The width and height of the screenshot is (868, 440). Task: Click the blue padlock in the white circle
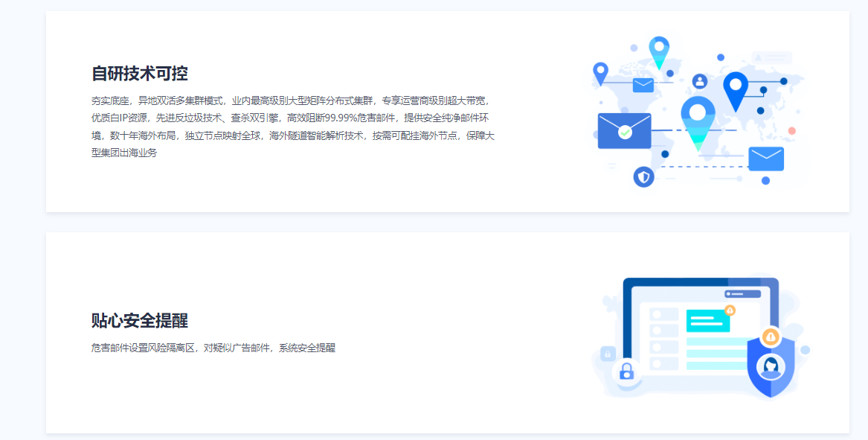point(627,370)
